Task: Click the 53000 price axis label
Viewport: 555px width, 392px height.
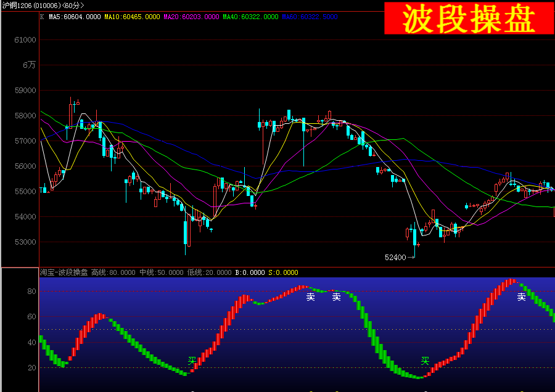Action: pyautogui.click(x=25, y=242)
